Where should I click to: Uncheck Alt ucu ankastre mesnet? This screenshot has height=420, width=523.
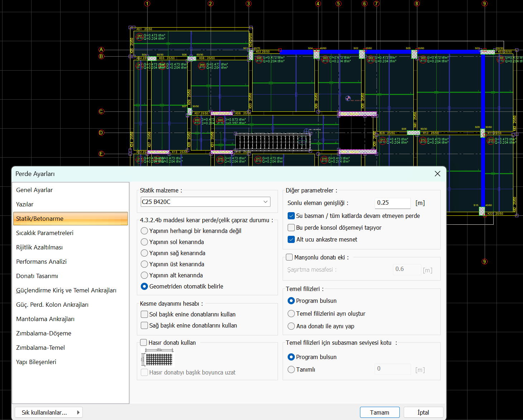coord(291,239)
